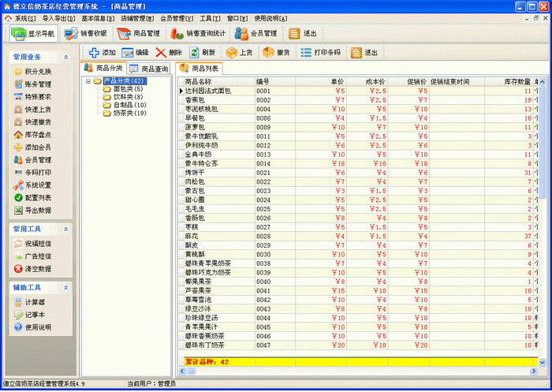Click 退出 in the product toolbar
Image resolution: width=552 pixels, height=392 pixels.
tap(364, 53)
